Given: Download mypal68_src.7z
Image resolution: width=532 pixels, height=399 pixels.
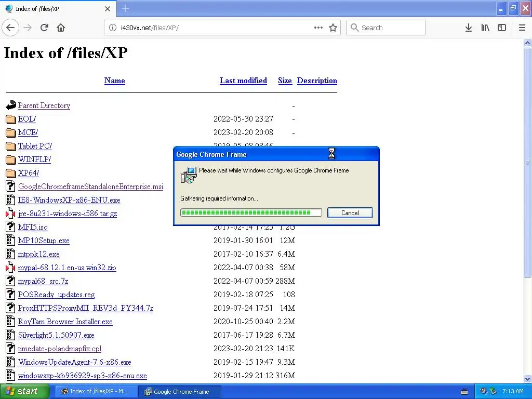Looking at the screenshot, I should coord(43,281).
